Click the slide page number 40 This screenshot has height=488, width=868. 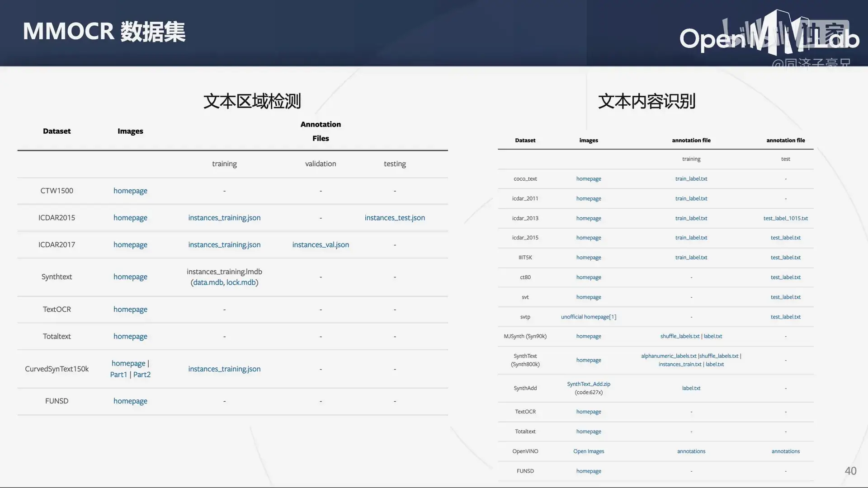tap(850, 471)
